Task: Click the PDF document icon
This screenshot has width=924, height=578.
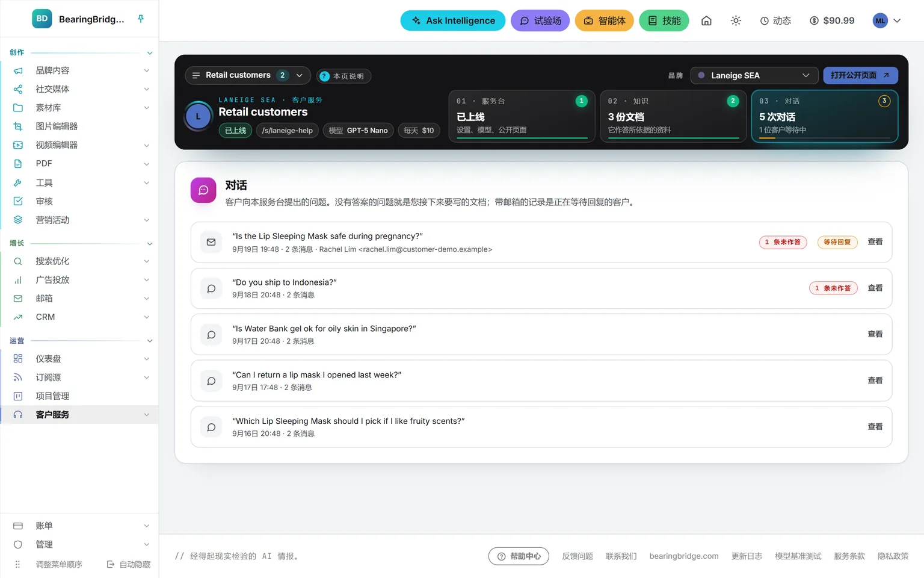Action: tap(18, 164)
